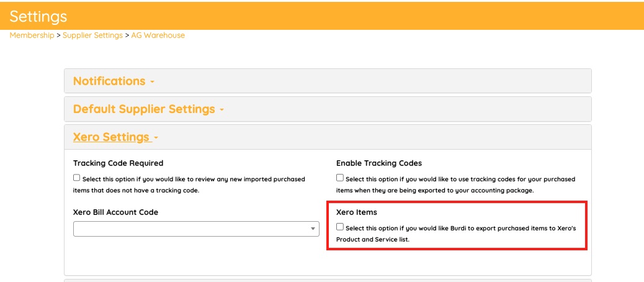Enable the Tracking Code Required checkbox
Viewport: 644px width, 282px height.
pyautogui.click(x=77, y=178)
